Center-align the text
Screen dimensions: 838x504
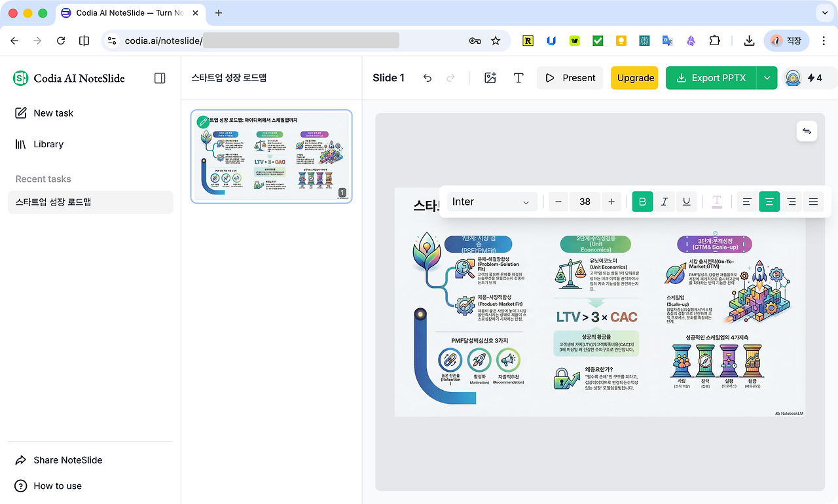point(769,202)
